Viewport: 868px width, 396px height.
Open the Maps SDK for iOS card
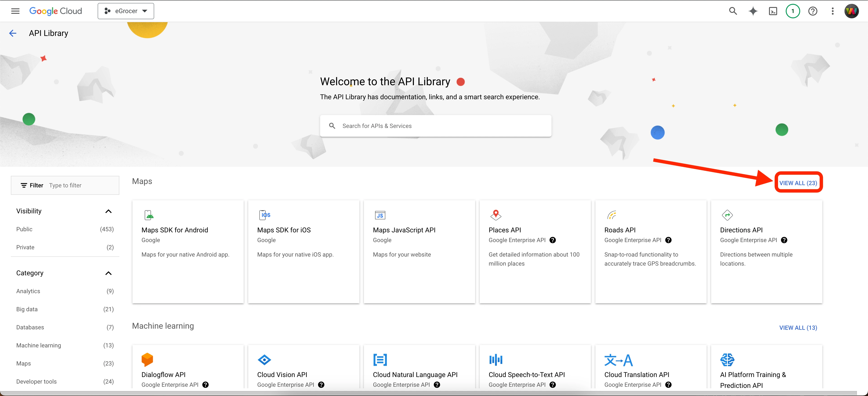[x=303, y=252]
